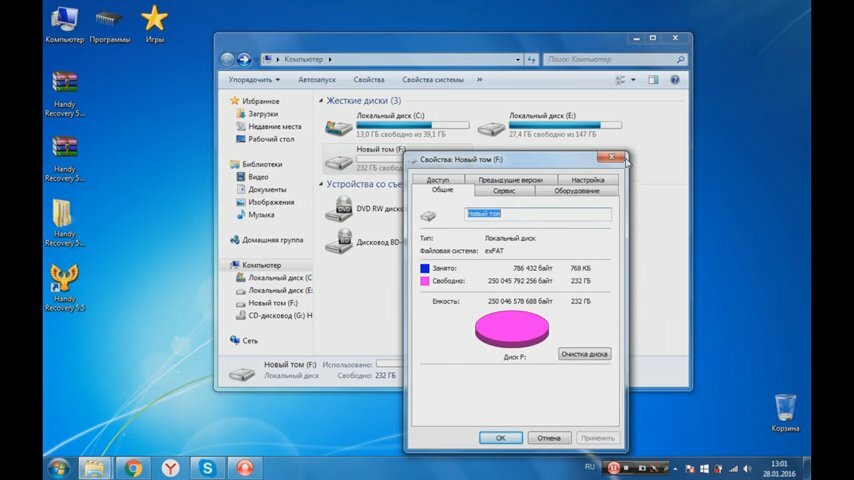
Task: Launch Yandex browser from the taskbar
Action: 170,468
